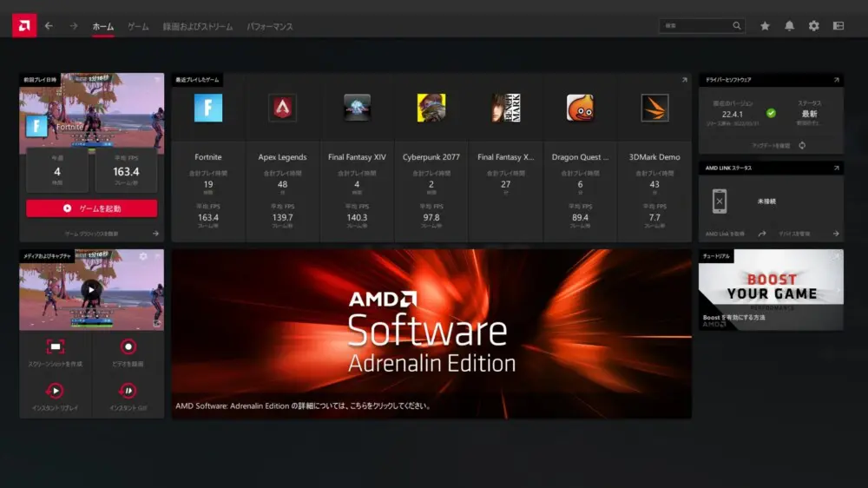Image resolution: width=868 pixels, height=488 pixels.
Task: Click the AMD logo icon
Action: click(x=24, y=25)
